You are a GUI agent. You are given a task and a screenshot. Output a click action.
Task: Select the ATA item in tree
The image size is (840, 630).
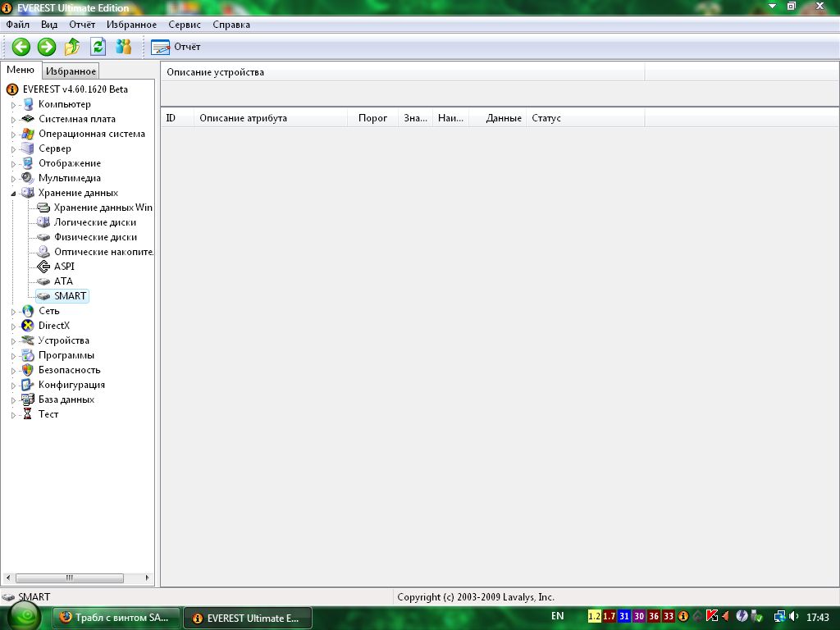click(63, 281)
